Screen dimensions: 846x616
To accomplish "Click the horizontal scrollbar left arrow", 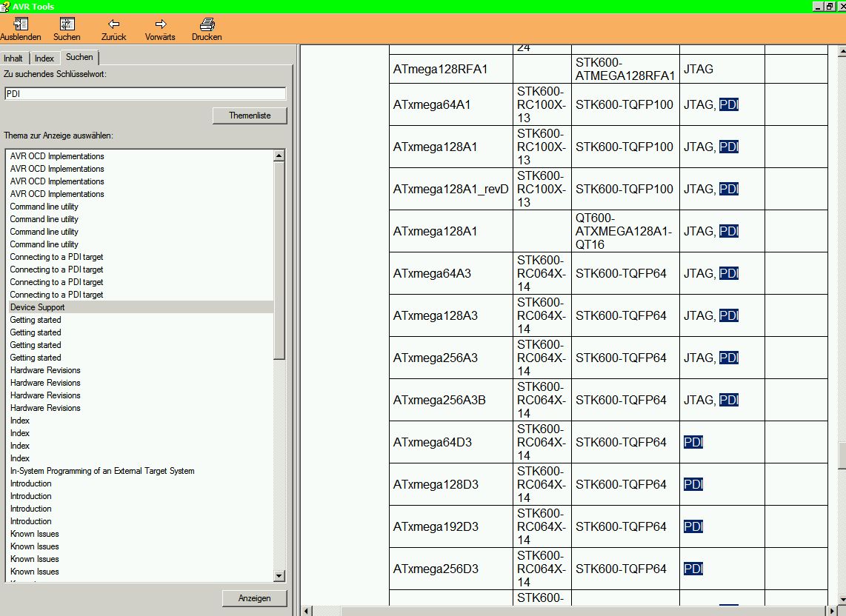I will point(307,611).
